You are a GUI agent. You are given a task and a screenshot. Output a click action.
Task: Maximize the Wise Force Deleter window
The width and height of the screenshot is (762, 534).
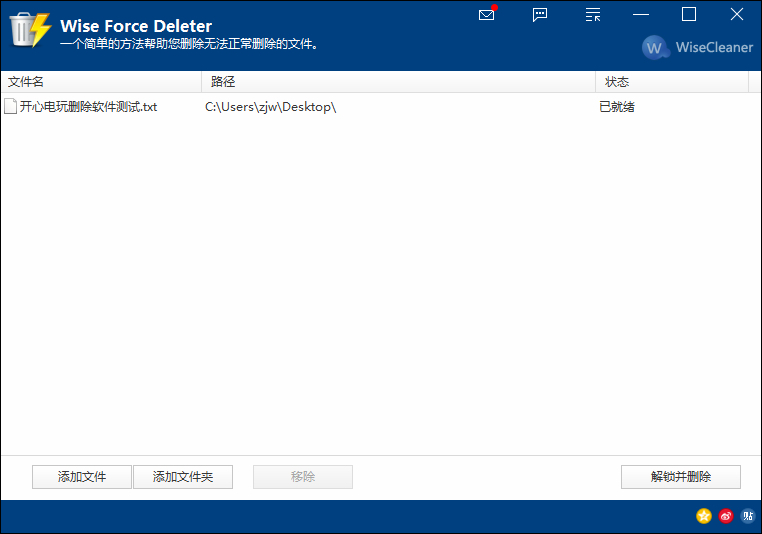[x=689, y=15]
